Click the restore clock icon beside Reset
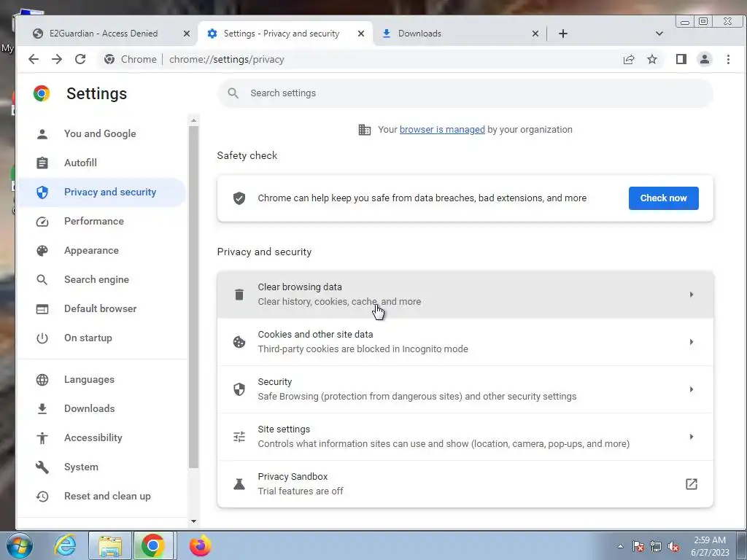This screenshot has height=560, width=747. 42,496
